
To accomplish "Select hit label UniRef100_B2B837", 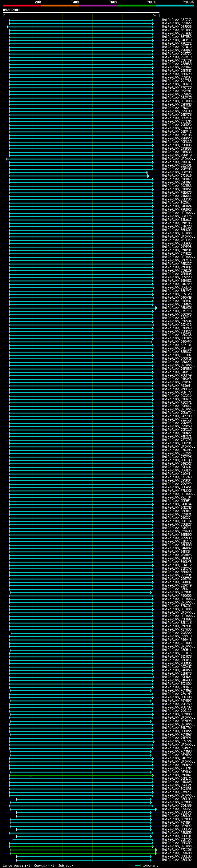I will point(177,352).
